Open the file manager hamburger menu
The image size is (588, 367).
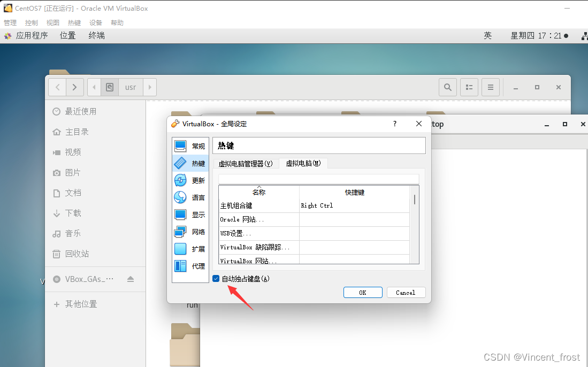491,87
